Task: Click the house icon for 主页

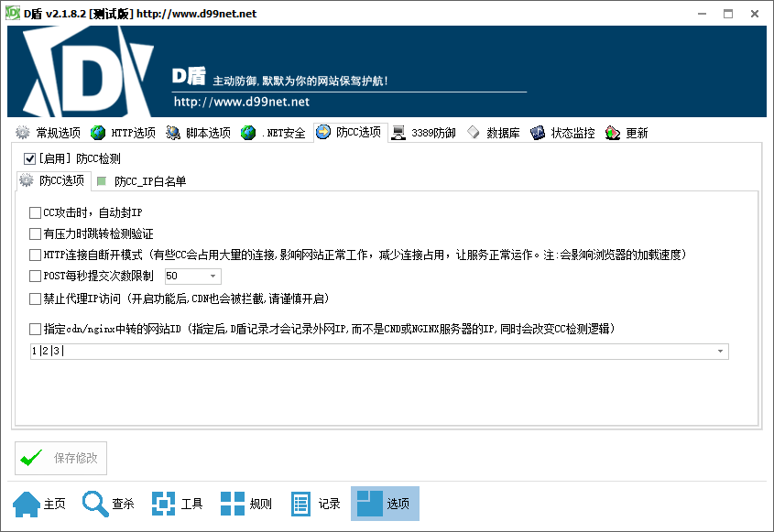Action: click(x=27, y=504)
